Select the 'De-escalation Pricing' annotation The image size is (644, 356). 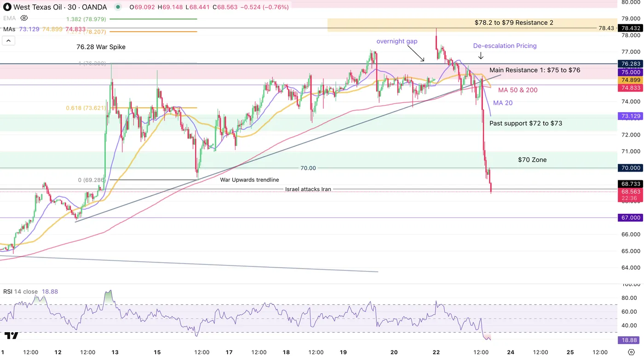(505, 46)
